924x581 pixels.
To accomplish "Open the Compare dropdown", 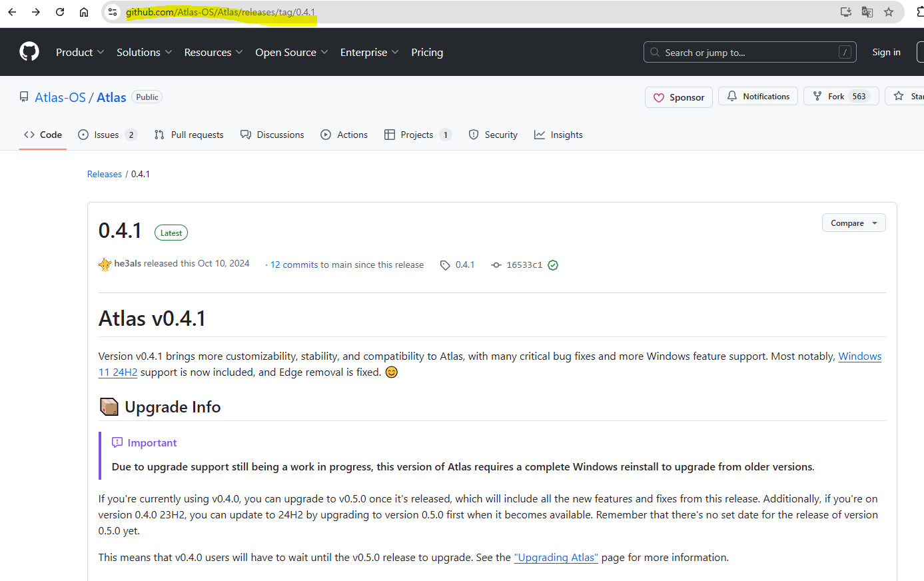I will click(853, 223).
